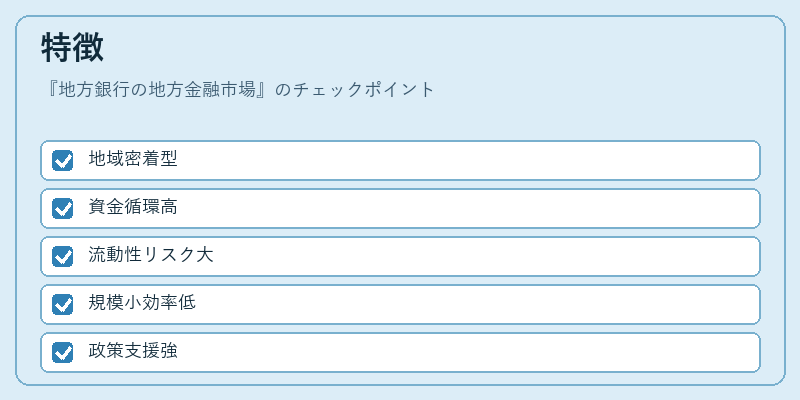This screenshot has width=800, height=400.
Task: Click the 流動性リスク大 label text
Action: coord(151,255)
